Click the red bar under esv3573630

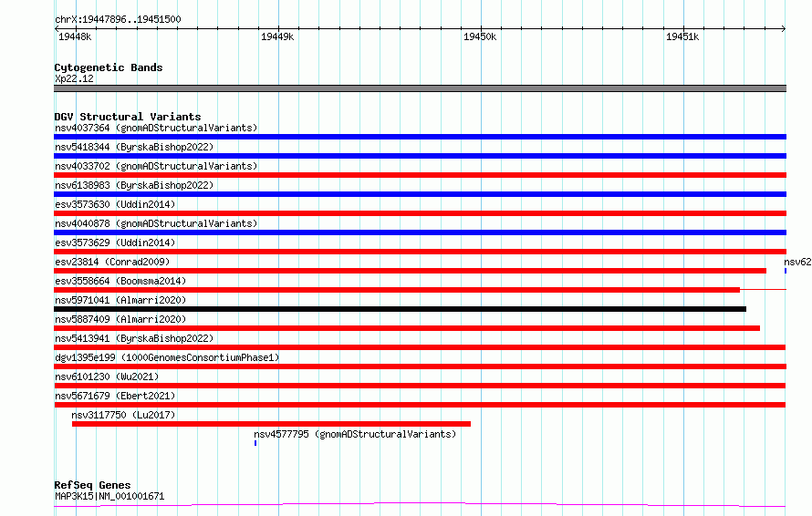pyautogui.click(x=420, y=213)
